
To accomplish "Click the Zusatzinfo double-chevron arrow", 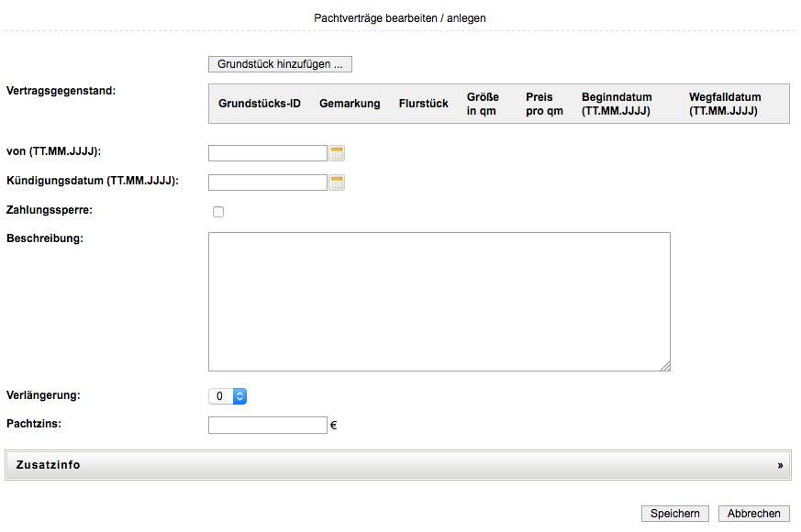I will [x=780, y=465].
